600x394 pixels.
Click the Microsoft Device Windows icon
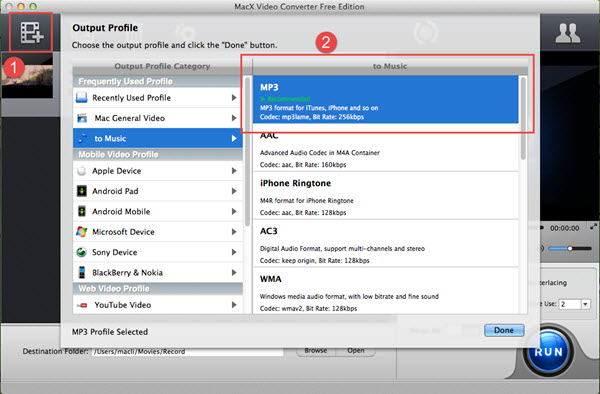[82, 231]
